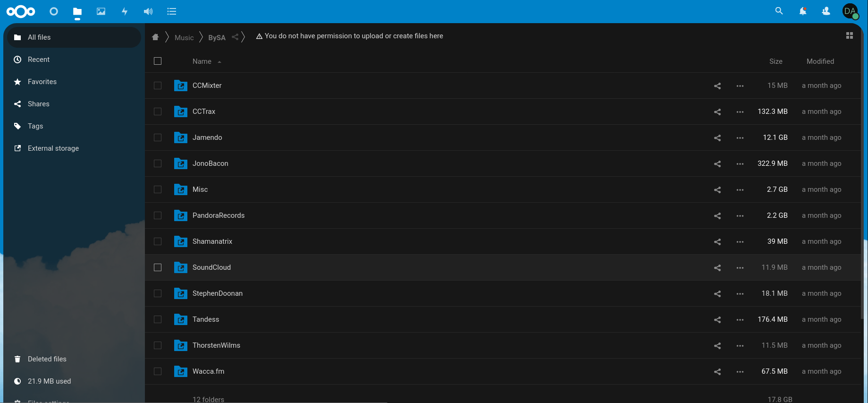
Task: Switch to grid view
Action: 849,35
